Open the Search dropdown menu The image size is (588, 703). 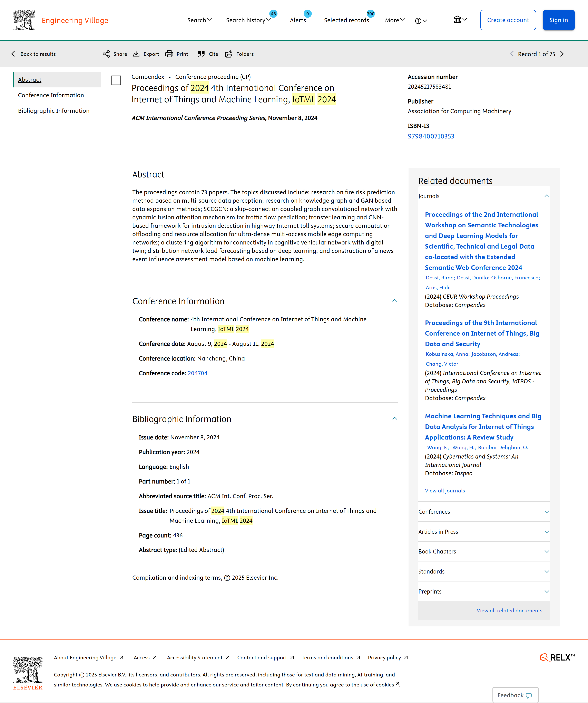[199, 20]
